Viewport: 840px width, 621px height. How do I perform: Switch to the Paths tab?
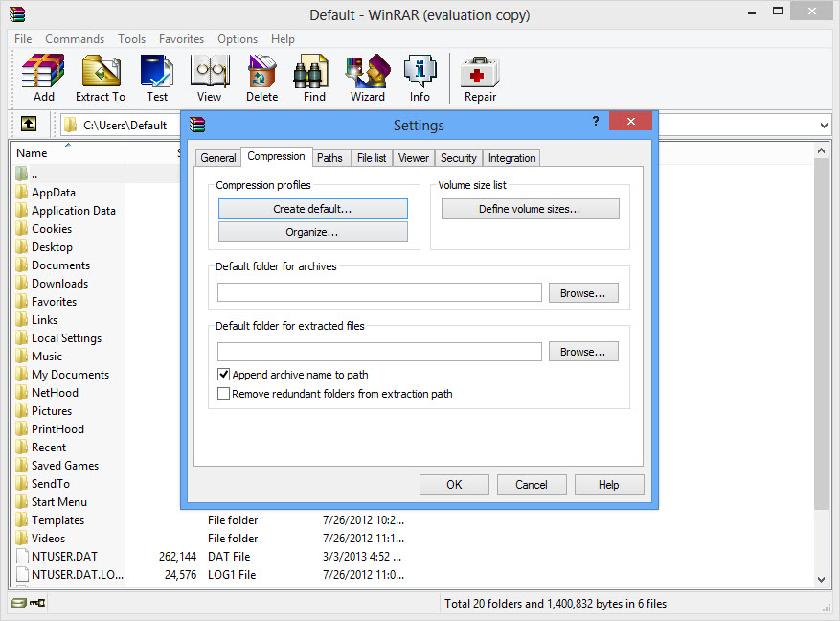[329, 158]
